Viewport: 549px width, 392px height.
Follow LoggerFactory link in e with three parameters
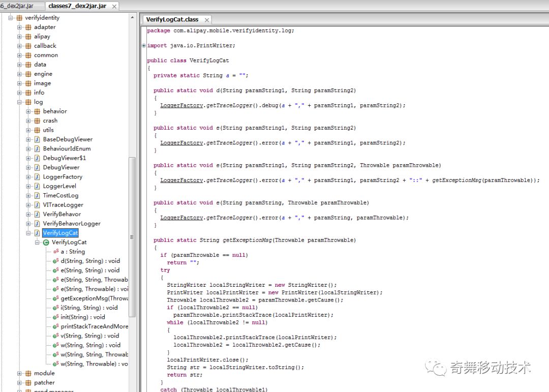(181, 180)
